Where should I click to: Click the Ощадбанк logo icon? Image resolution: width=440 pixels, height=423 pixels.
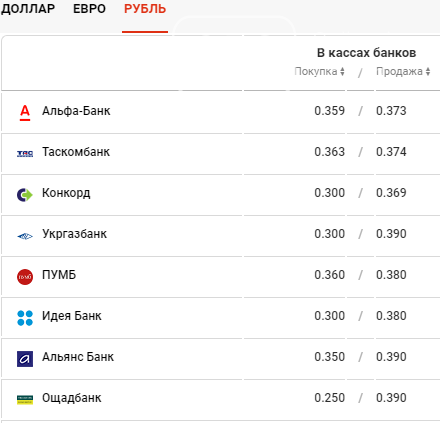pos(25,400)
